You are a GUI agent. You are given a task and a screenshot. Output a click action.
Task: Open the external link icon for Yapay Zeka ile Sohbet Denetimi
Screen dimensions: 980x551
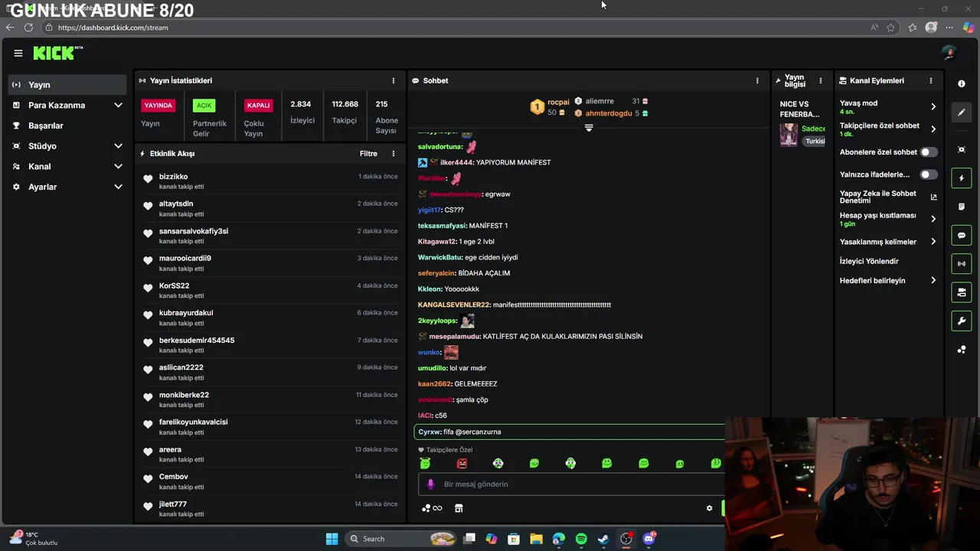[933, 197]
